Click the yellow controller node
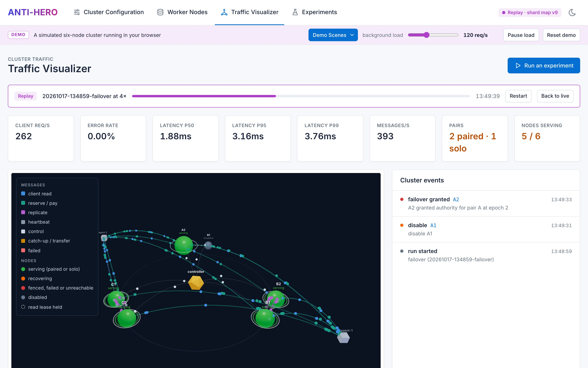Image resolution: width=588 pixels, height=368 pixels. click(196, 282)
